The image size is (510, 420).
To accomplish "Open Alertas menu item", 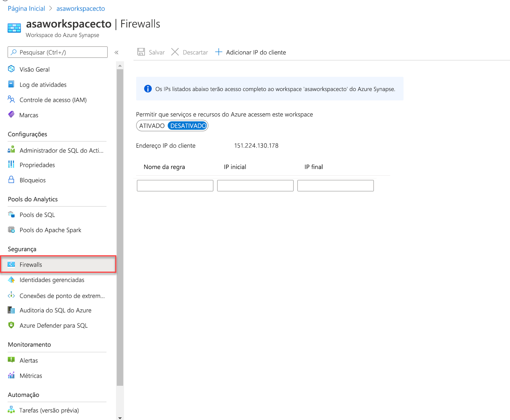I will pyautogui.click(x=29, y=360).
